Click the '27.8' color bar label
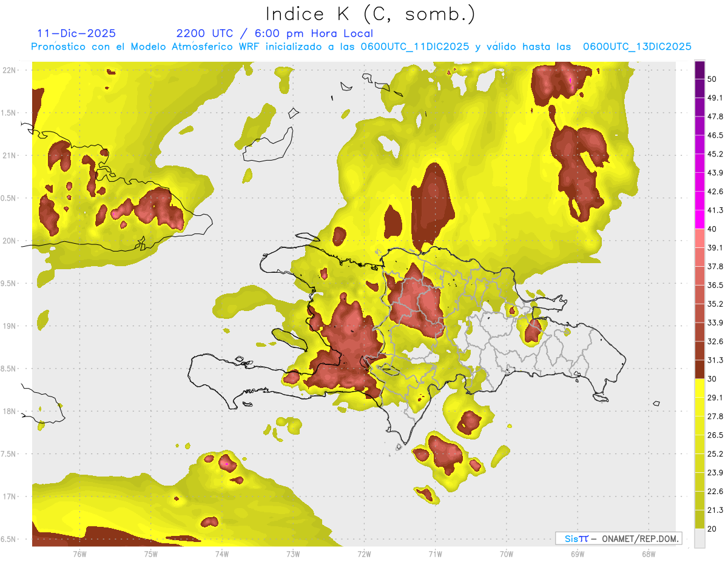Viewport: 728px width, 562px height. coord(715,416)
